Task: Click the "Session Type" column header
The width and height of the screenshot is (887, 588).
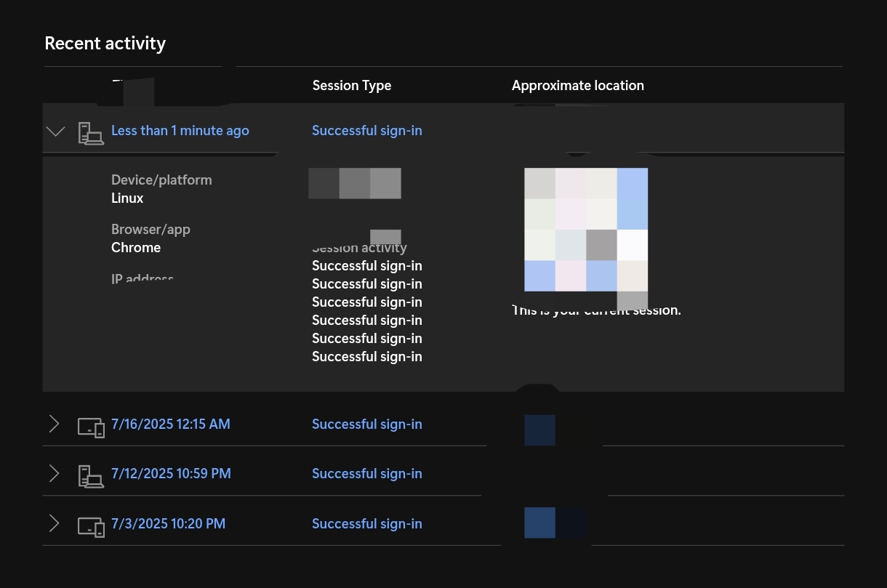Action: click(x=351, y=85)
